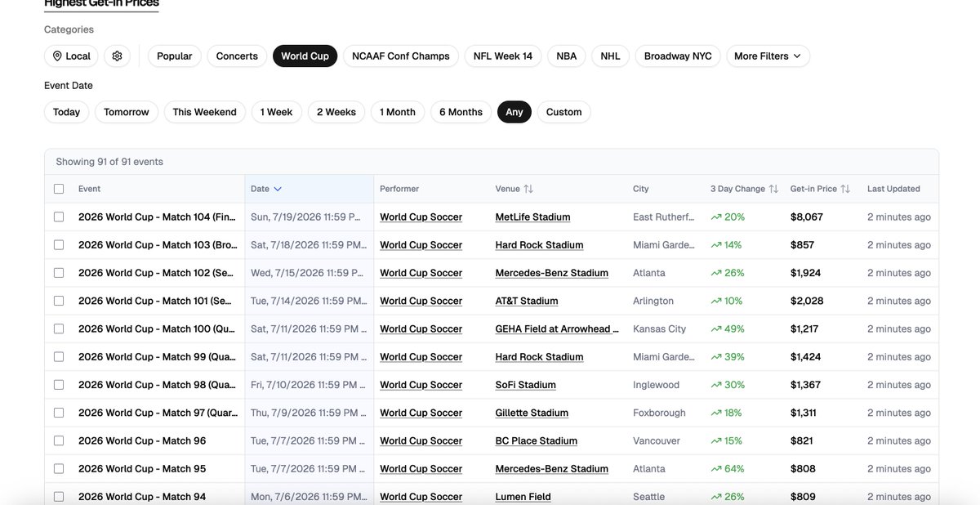Open the GEHA Field at Arrowhead link

click(557, 329)
